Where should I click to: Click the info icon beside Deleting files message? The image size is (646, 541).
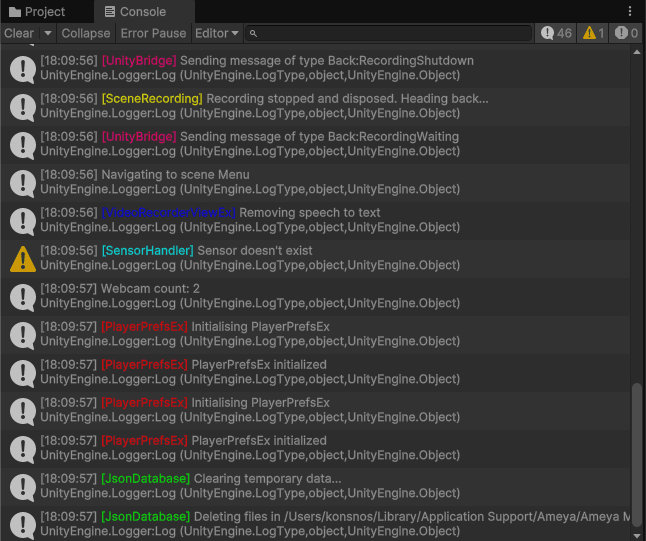(23, 525)
